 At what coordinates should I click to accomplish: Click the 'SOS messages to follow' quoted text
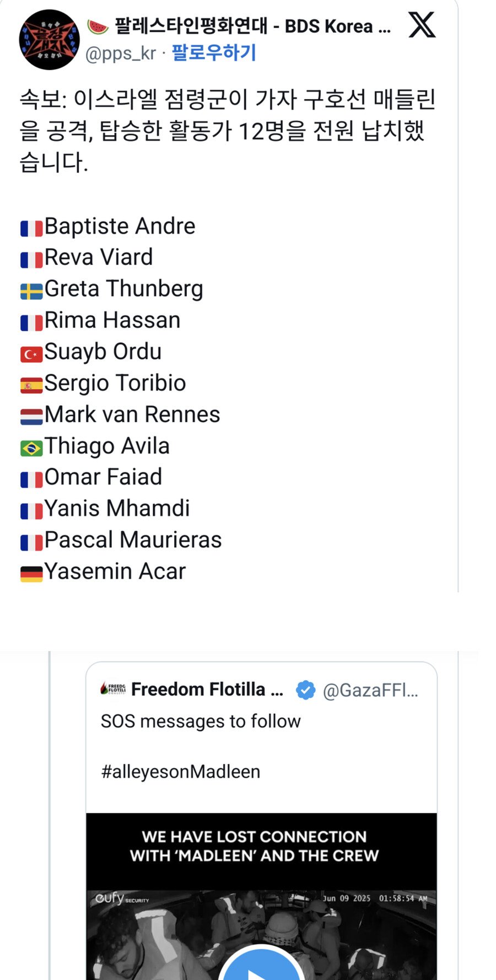(x=201, y=721)
